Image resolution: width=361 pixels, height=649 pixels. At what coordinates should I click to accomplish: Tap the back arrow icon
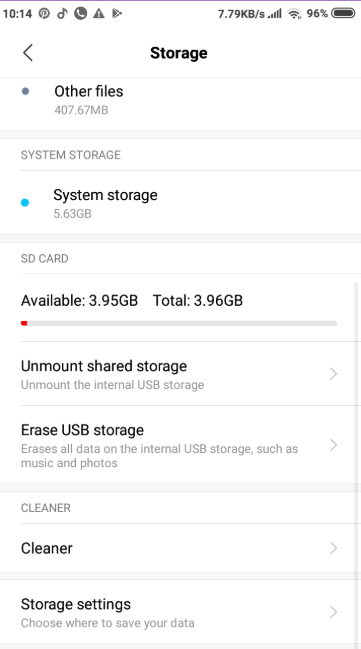28,53
